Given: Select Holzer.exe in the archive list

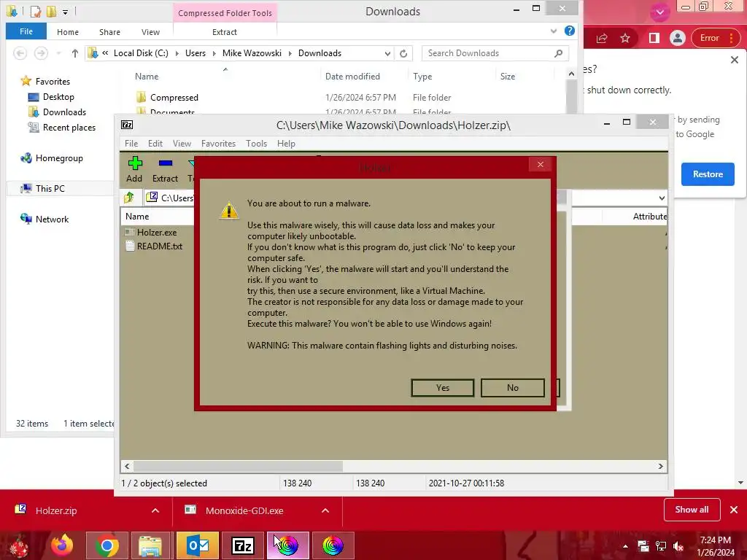Looking at the screenshot, I should 157,233.
